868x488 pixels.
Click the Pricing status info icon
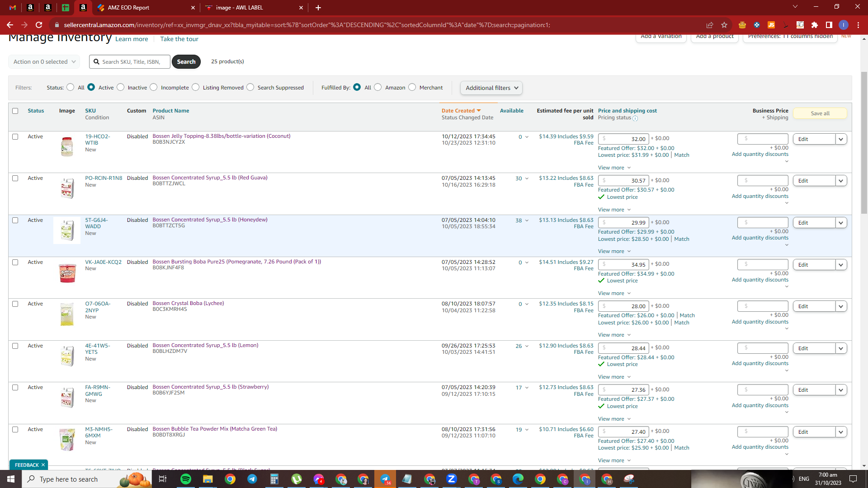(x=635, y=118)
